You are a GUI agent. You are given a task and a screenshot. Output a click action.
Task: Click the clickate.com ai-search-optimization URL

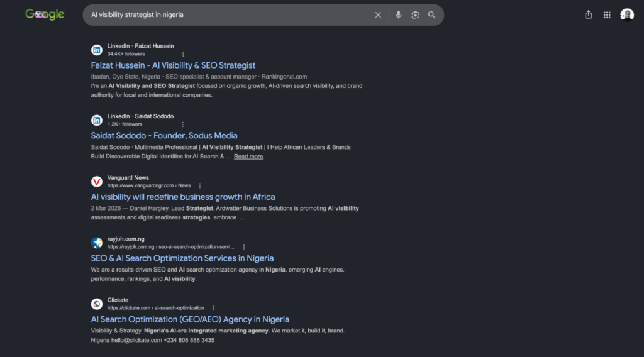click(156, 308)
